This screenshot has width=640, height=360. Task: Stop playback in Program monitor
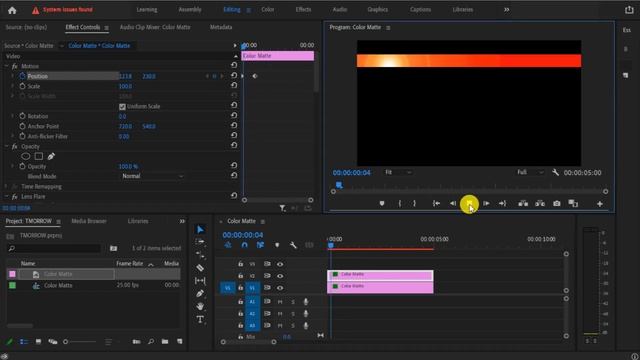click(469, 203)
